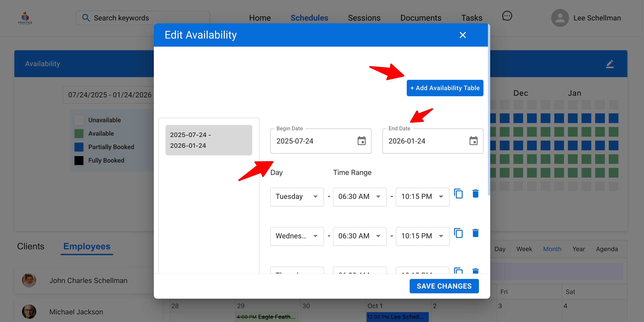Open the Sessions menu

pos(364,18)
